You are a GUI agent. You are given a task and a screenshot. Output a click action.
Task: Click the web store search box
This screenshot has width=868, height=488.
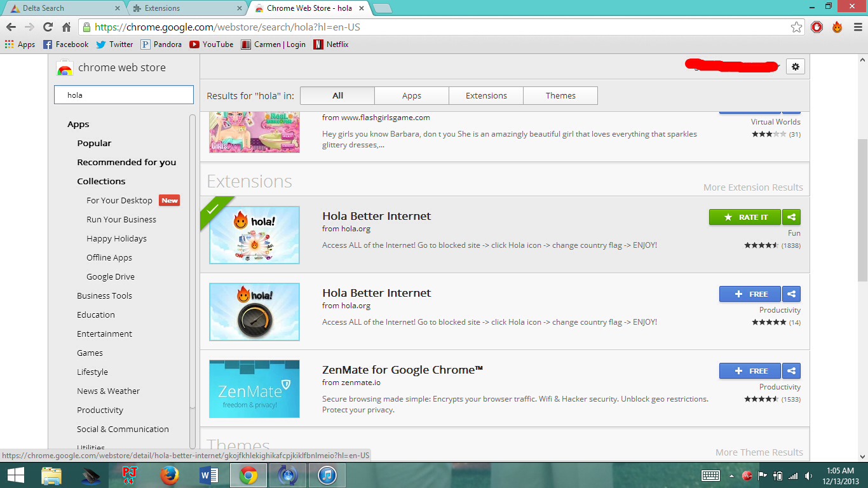(x=124, y=95)
